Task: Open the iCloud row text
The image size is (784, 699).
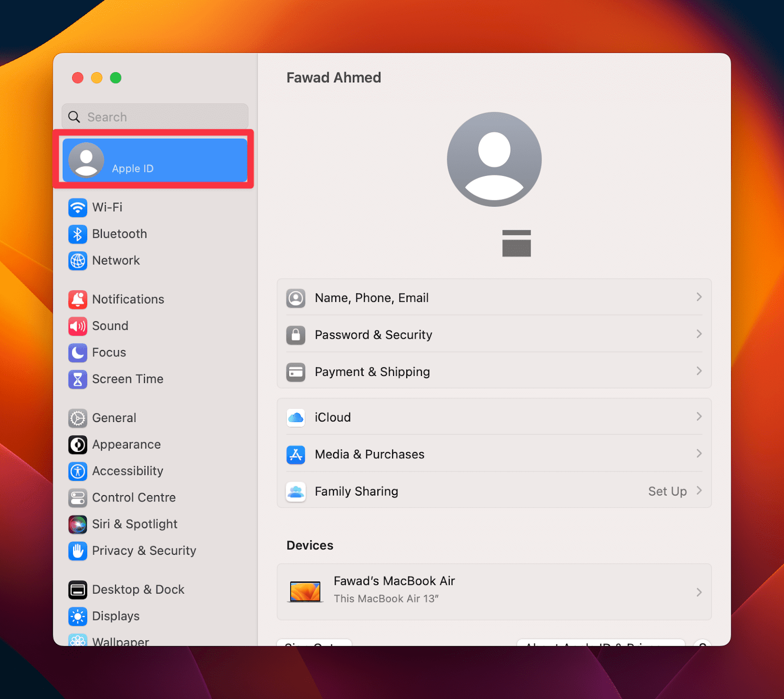Action: (333, 418)
